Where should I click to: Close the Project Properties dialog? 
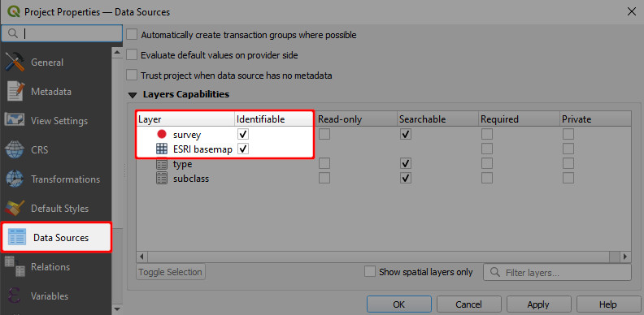(x=632, y=11)
